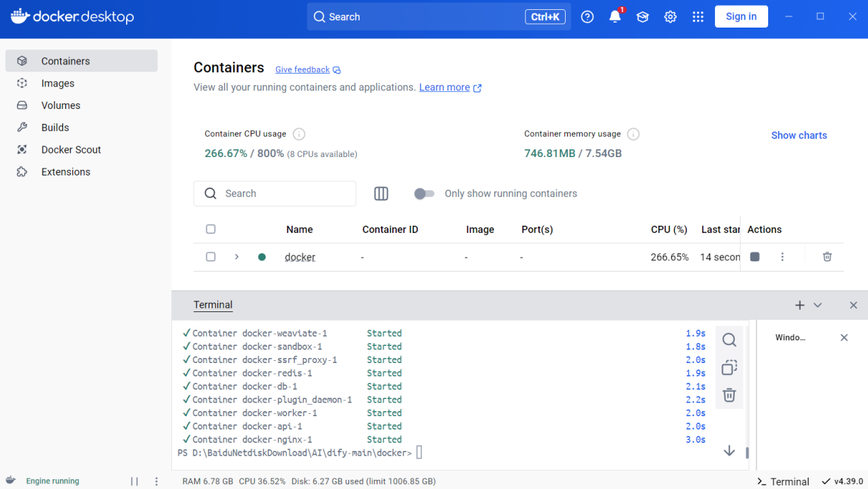The width and height of the screenshot is (868, 489).
Task: Sort by the Port(s) column header
Action: [537, 229]
